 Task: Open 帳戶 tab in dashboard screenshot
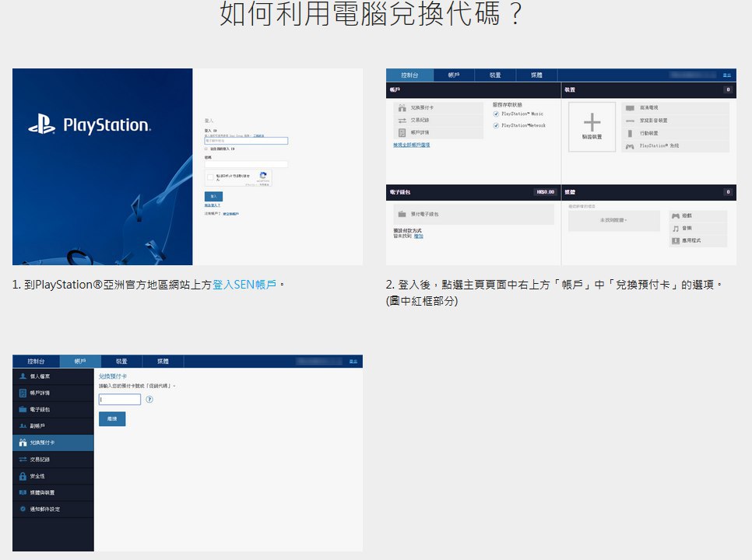point(454,75)
